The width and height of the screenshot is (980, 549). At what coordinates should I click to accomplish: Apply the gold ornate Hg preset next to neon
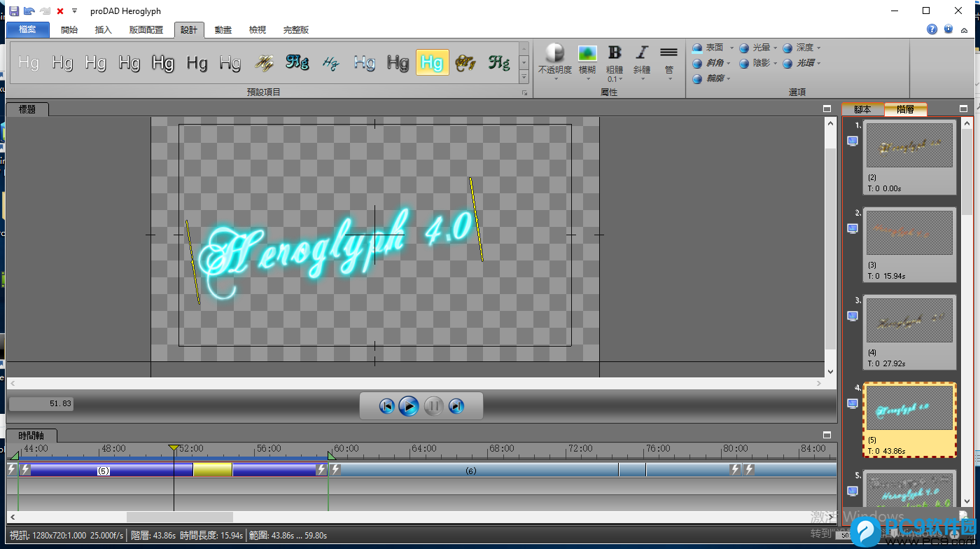[x=465, y=62]
